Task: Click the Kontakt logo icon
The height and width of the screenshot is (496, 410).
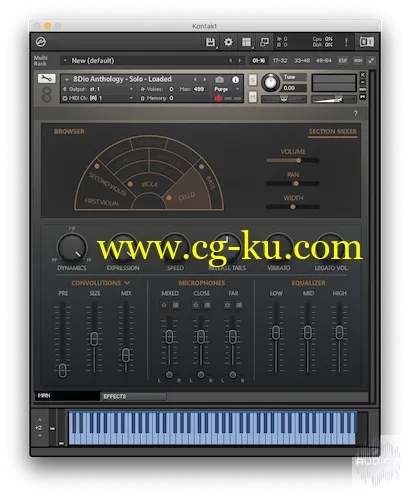Action: tap(41, 42)
